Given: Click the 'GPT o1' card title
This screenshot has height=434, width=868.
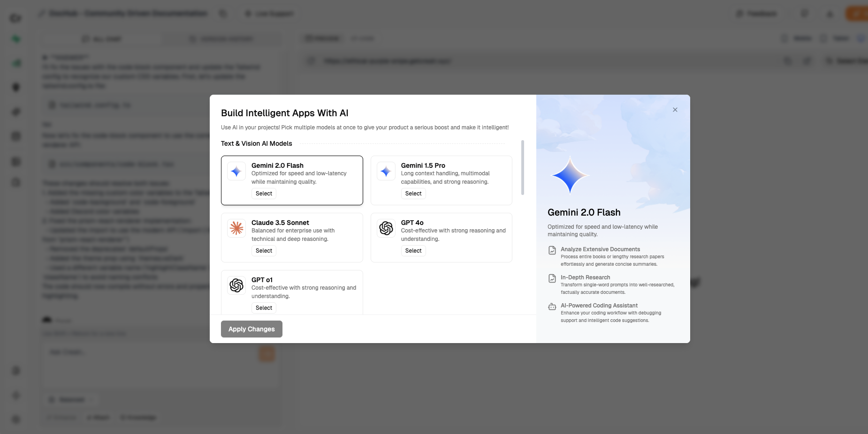Looking at the screenshot, I should [262, 280].
